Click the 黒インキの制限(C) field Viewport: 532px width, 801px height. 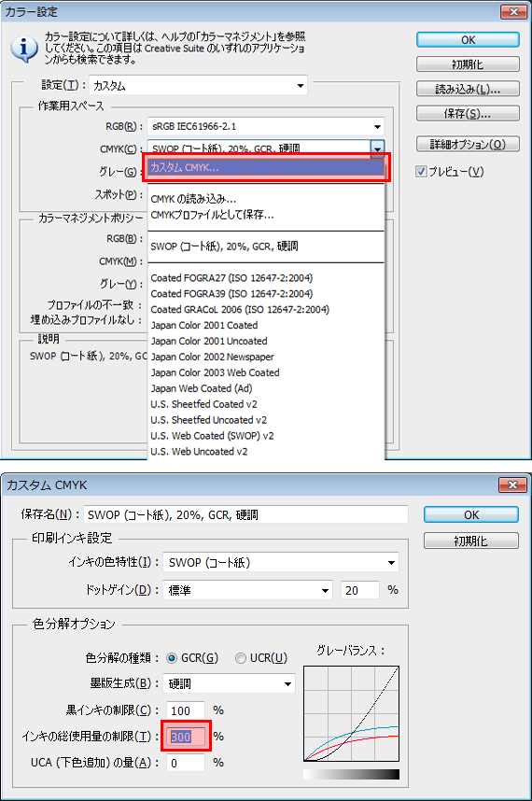(186, 710)
